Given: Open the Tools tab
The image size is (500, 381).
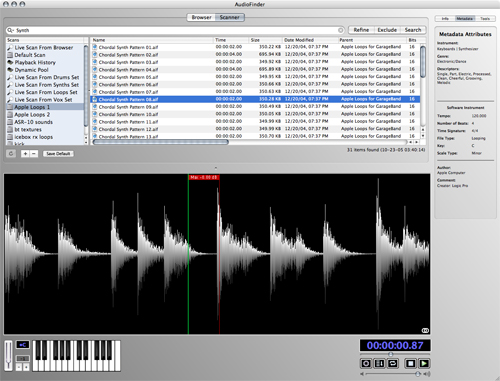Looking at the screenshot, I should (x=485, y=19).
